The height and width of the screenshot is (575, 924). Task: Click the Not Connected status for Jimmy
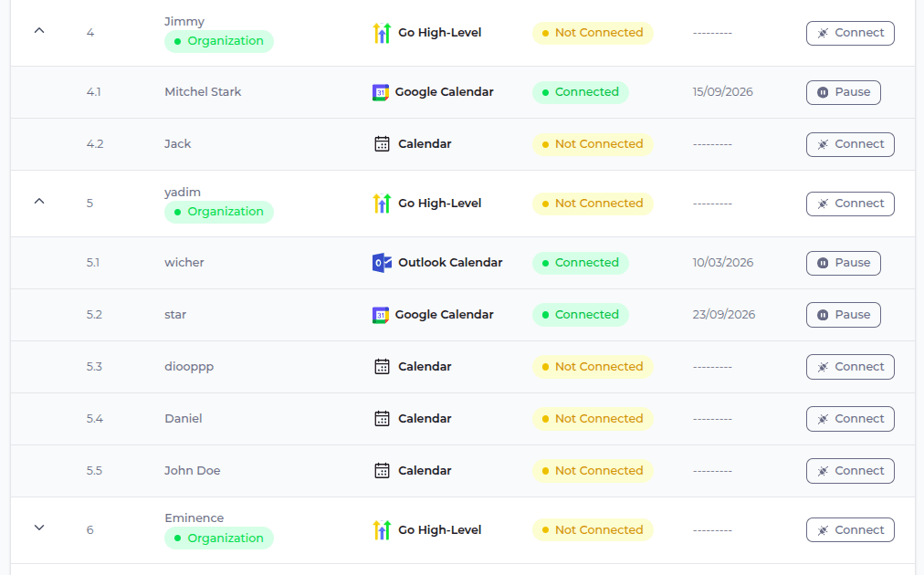(593, 33)
